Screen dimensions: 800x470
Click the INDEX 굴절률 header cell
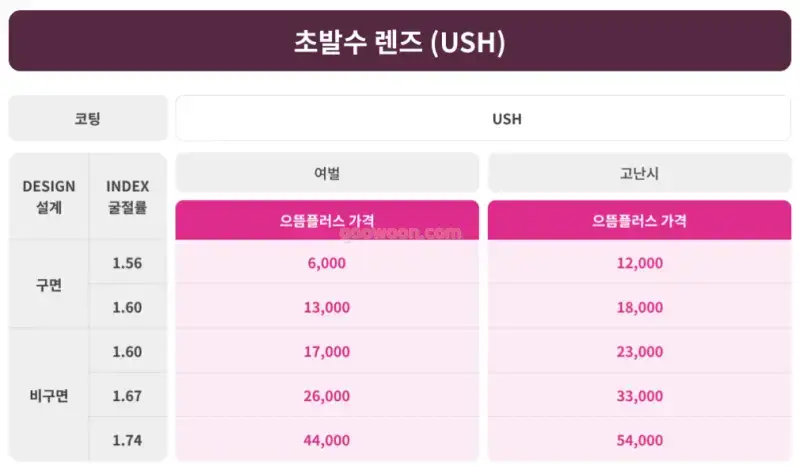tap(128, 196)
